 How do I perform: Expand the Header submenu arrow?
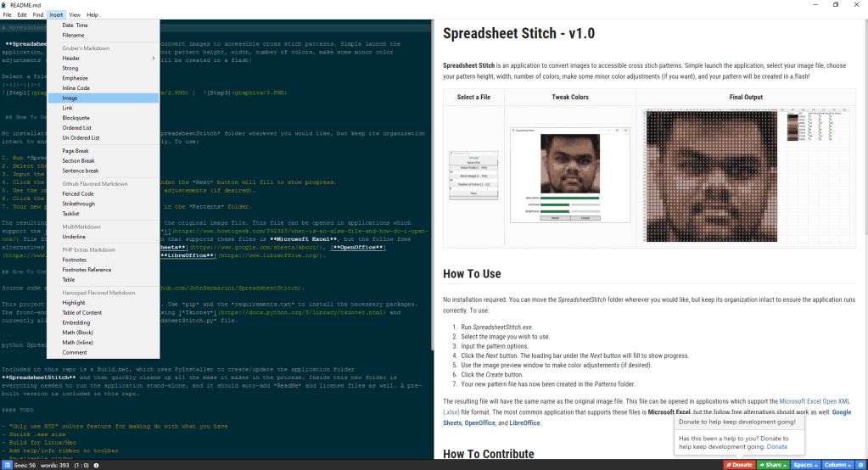pyautogui.click(x=153, y=58)
